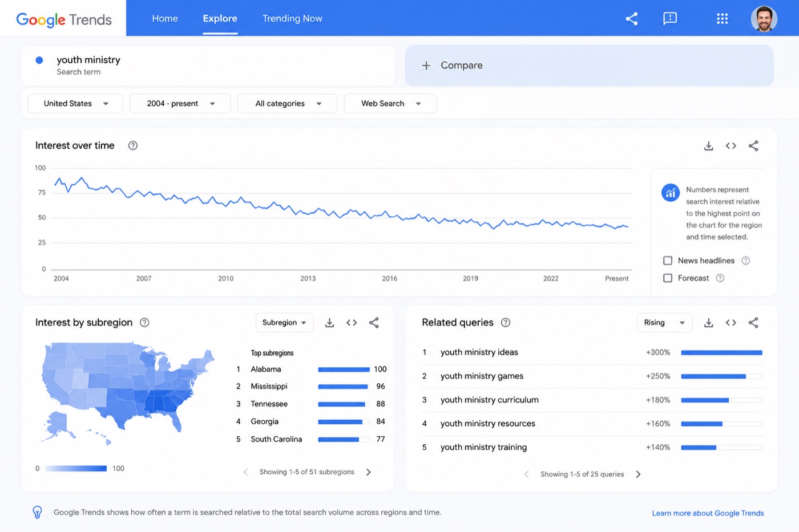Image resolution: width=799 pixels, height=532 pixels.
Task: Open the Web Search type dropdown
Action: 390,104
